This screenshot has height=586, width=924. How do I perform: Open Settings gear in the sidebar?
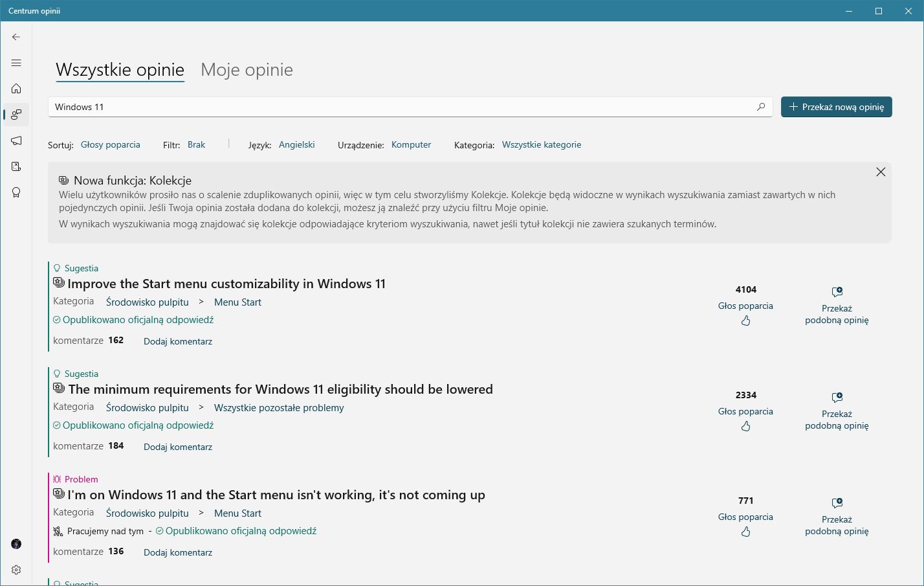click(x=16, y=570)
